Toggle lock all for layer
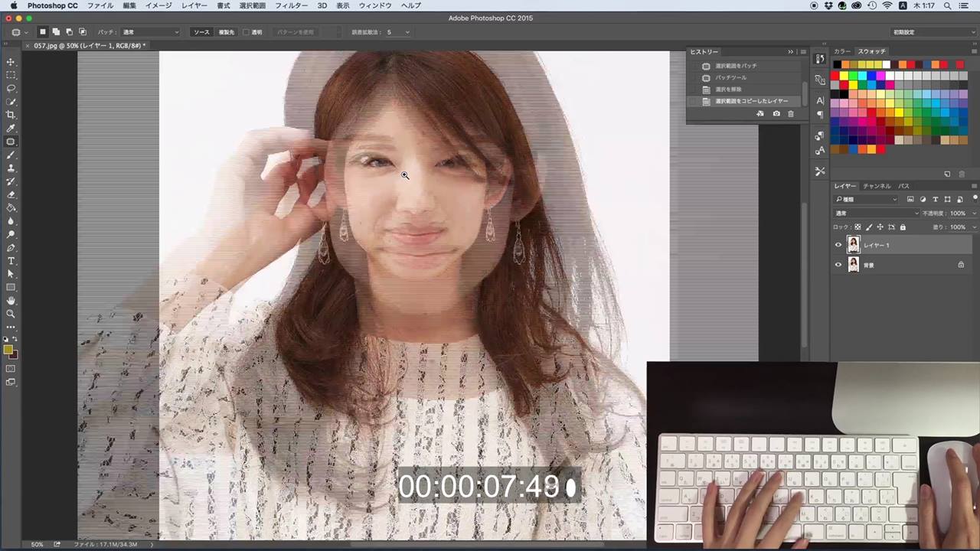Screen dimensions: 980x551 (x=903, y=227)
